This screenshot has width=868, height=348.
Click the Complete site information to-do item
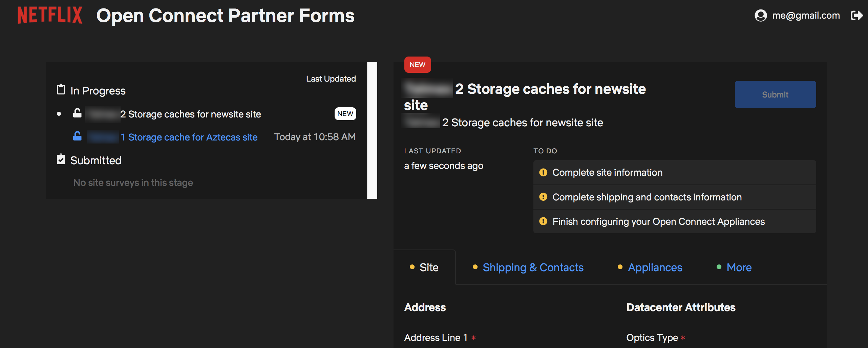pos(607,173)
